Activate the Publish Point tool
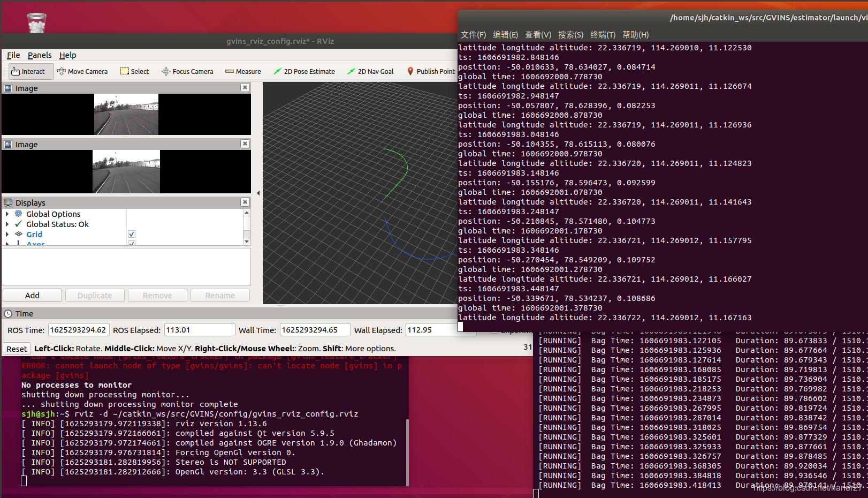 click(431, 71)
